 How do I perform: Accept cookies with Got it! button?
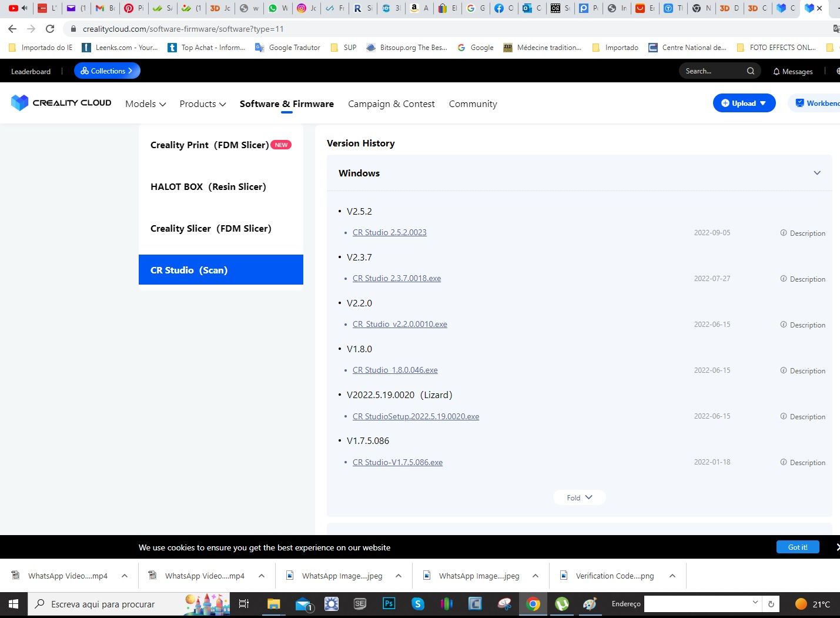pos(798,547)
